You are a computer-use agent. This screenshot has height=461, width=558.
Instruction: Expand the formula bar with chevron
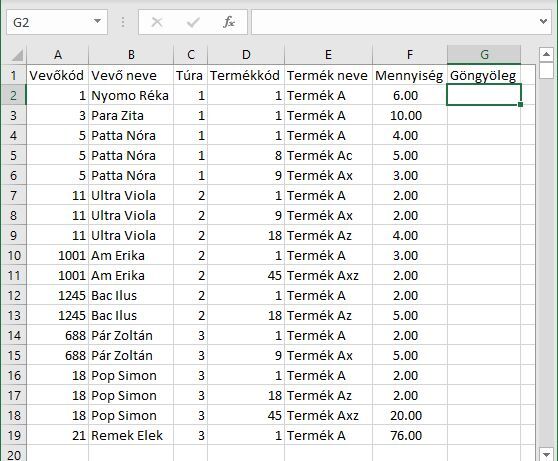543,21
